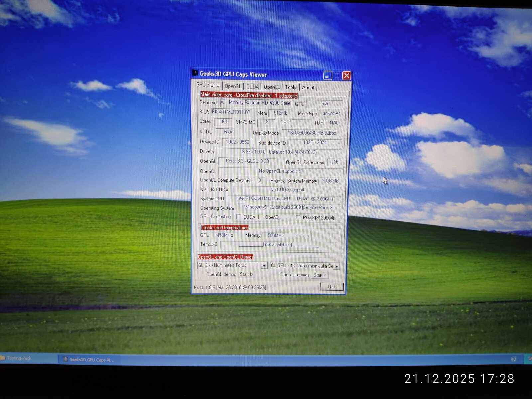Click the Operating System field showing Windows XP
Image resolution: width=532 pixels, height=399 pixels.
point(289,207)
